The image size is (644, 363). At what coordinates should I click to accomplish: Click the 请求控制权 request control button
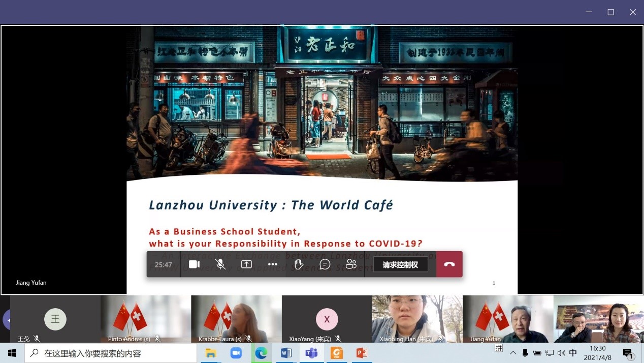(400, 264)
